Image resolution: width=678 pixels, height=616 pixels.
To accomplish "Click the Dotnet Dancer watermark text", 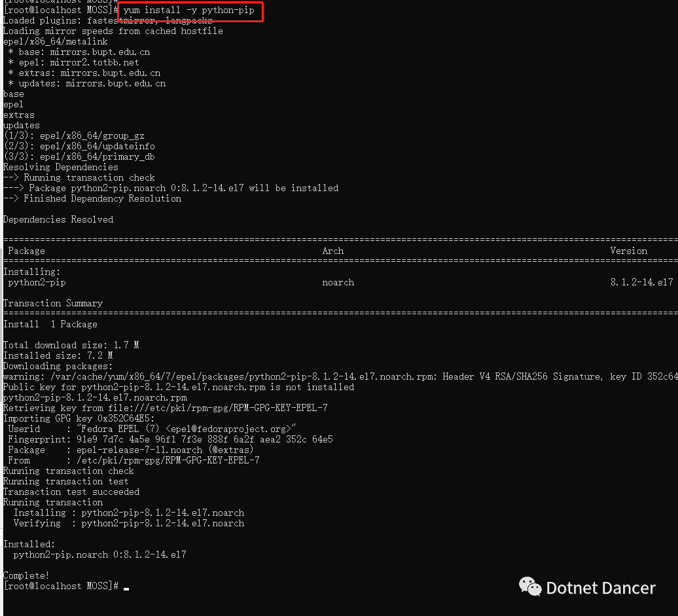I will [601, 588].
